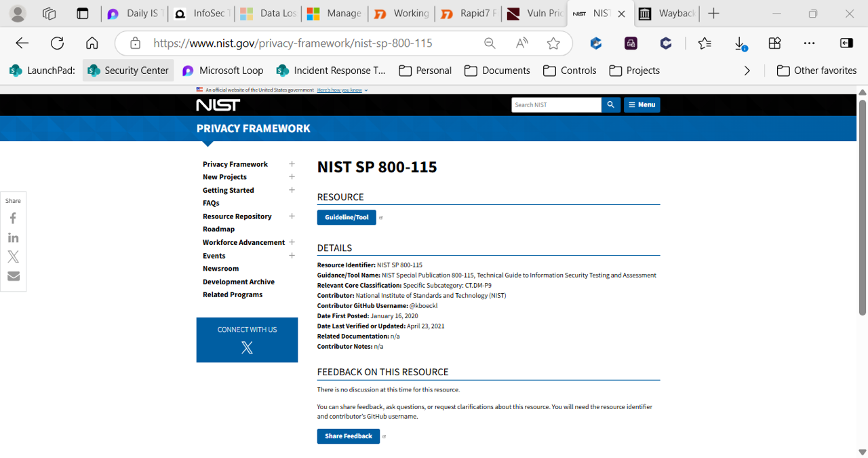Submit NIST search magnifier button
The width and height of the screenshot is (868, 458).
coord(610,104)
